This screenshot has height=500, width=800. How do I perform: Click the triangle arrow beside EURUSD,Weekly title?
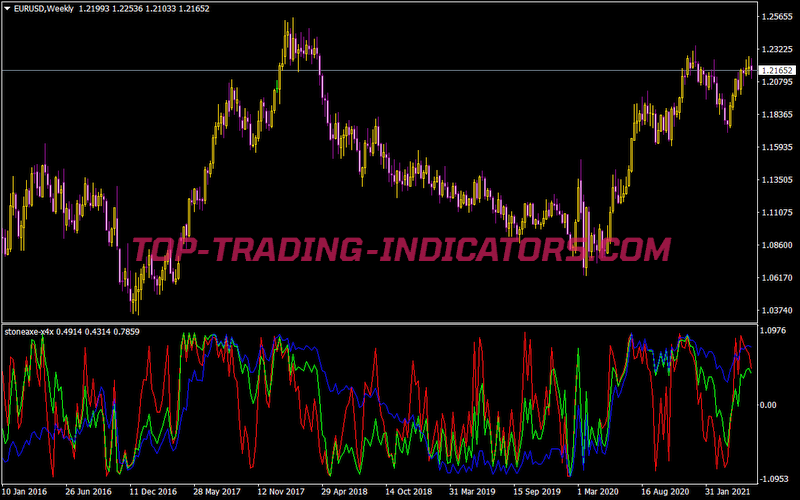tap(7, 8)
